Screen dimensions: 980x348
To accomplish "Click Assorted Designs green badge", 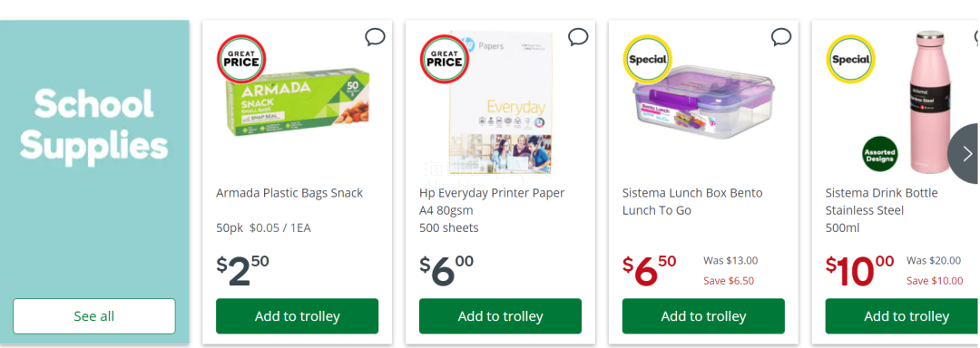I will 880,153.
